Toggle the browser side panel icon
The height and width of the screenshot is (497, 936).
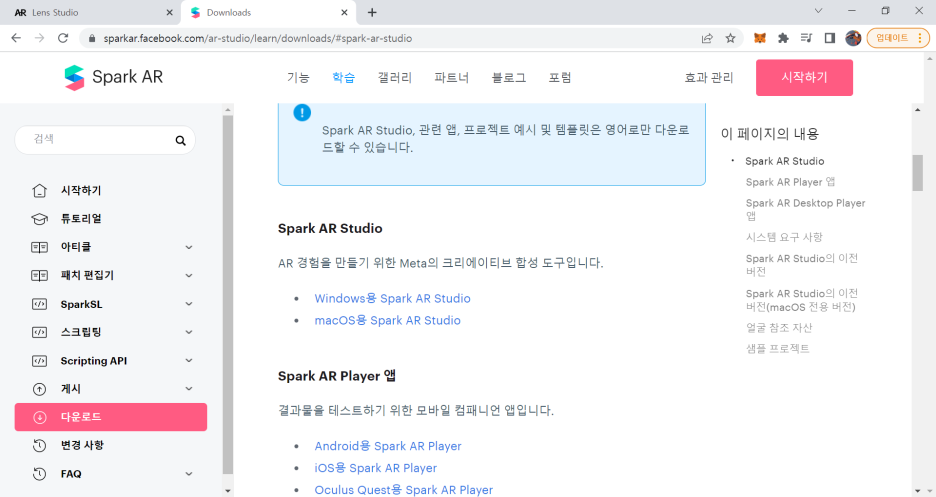830,38
